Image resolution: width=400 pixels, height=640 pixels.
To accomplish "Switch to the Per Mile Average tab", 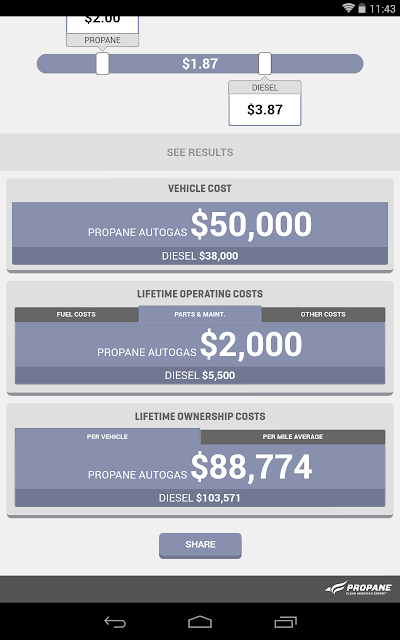I will pyautogui.click(x=293, y=437).
